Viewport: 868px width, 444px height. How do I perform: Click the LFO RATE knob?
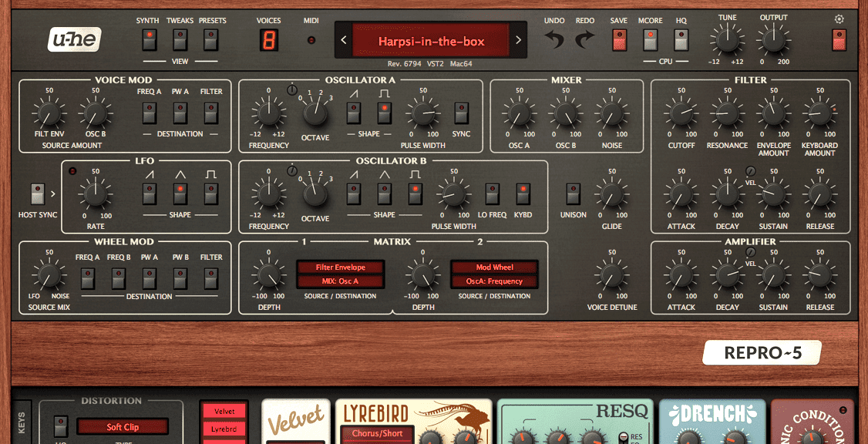click(x=96, y=194)
